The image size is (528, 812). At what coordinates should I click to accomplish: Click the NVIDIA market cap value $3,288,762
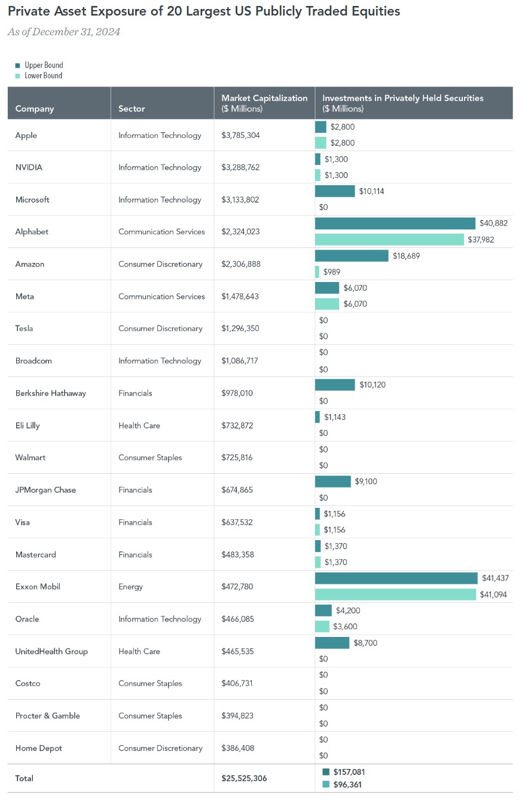click(x=240, y=167)
